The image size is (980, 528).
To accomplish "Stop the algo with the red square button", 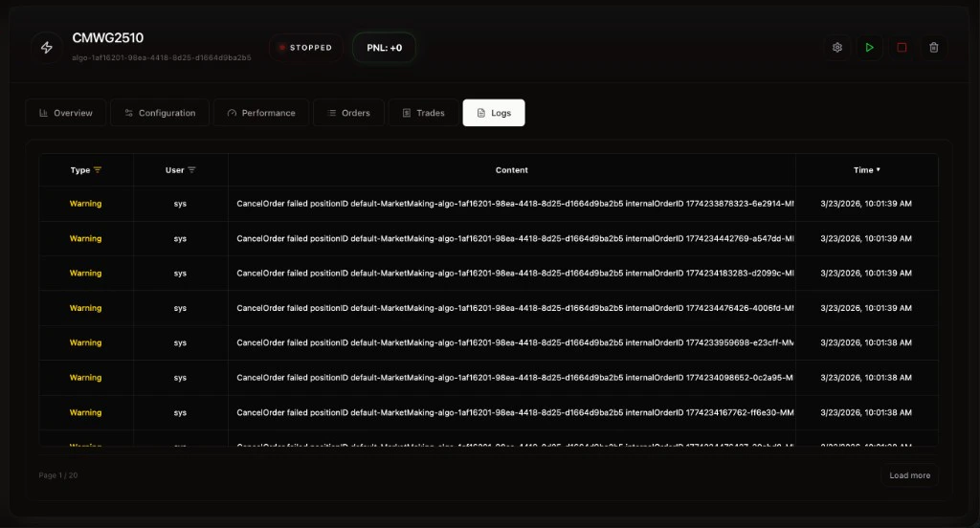I will [x=902, y=48].
